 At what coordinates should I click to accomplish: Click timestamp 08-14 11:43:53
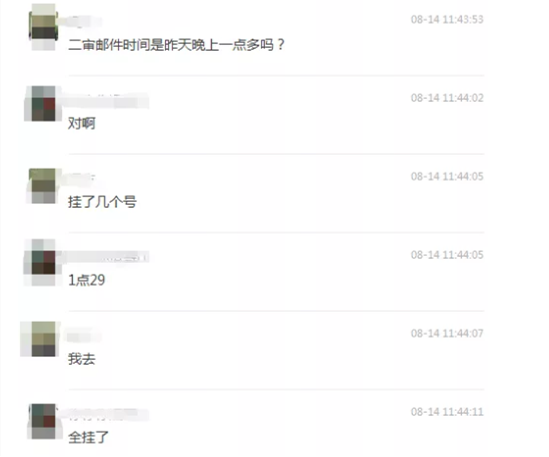447,19
